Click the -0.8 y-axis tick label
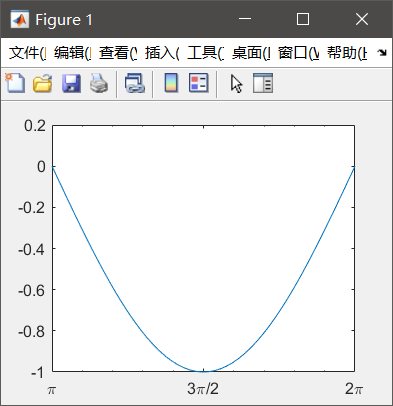The height and width of the screenshot is (406, 393). (x=32, y=332)
